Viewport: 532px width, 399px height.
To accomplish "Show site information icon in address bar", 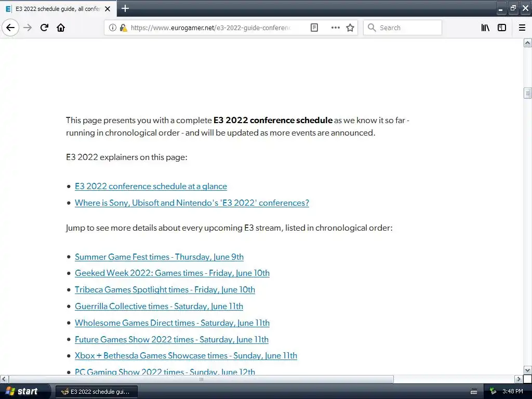I will click(x=112, y=28).
